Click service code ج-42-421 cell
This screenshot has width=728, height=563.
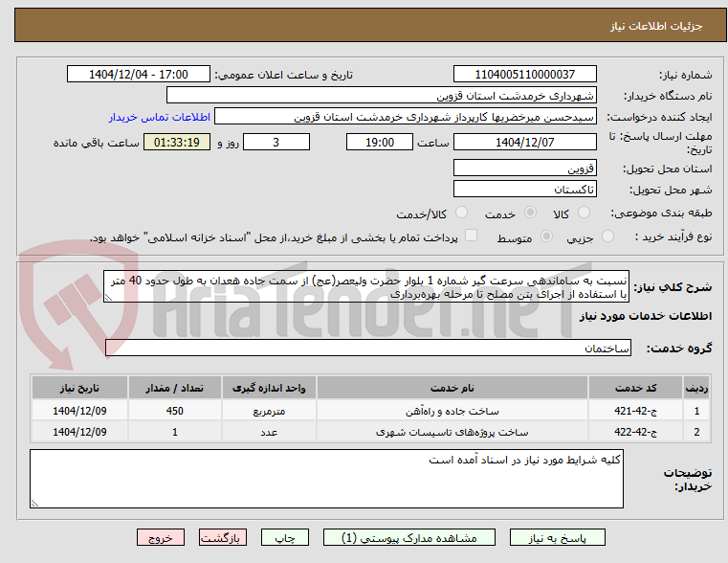[x=636, y=411]
